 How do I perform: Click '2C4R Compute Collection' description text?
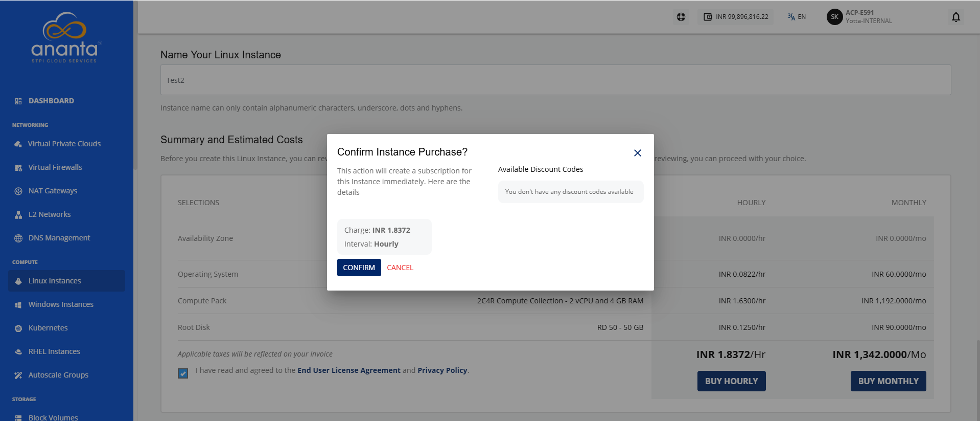tap(561, 301)
